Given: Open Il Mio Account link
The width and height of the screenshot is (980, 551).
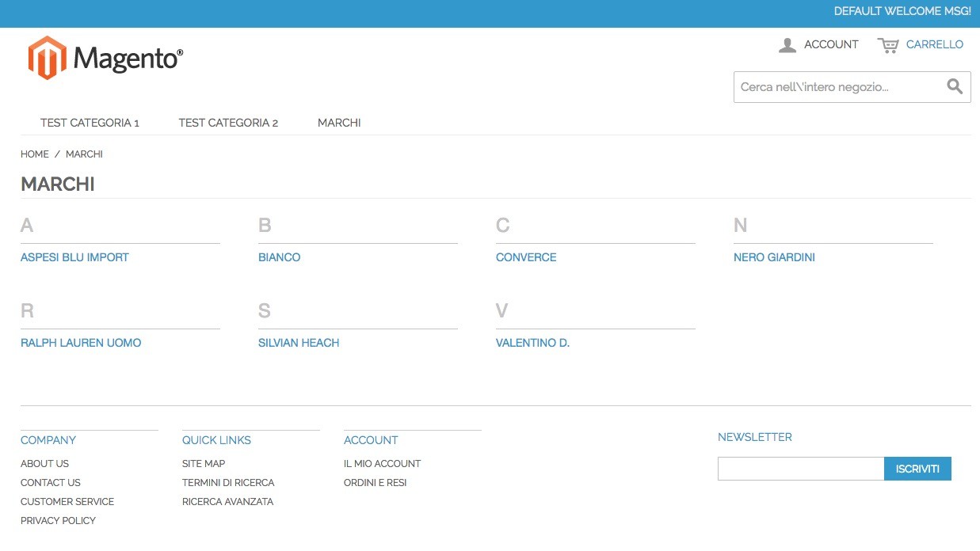Looking at the screenshot, I should pos(382,464).
